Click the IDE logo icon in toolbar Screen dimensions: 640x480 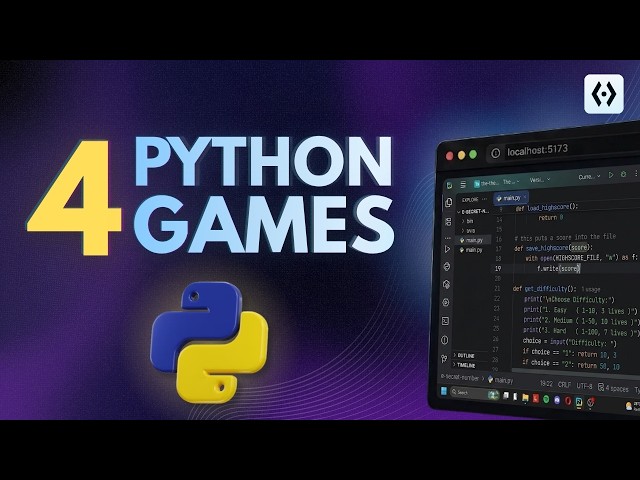449,185
